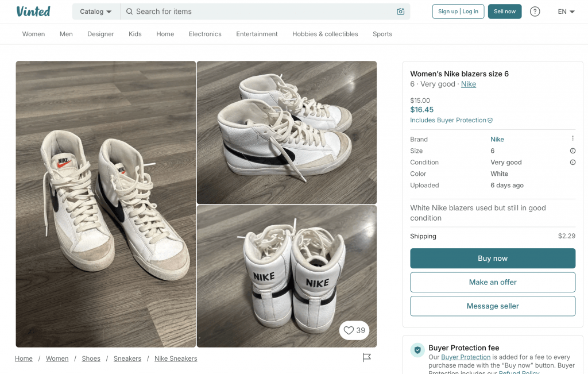Open Hobbies & collectibles category
The width and height of the screenshot is (588, 374).
click(x=325, y=34)
